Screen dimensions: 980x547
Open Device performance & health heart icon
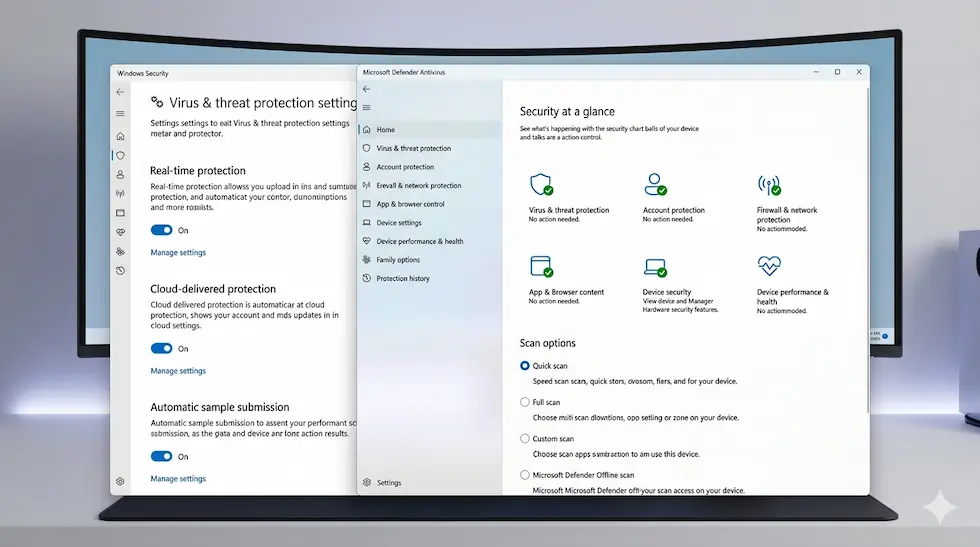click(769, 266)
